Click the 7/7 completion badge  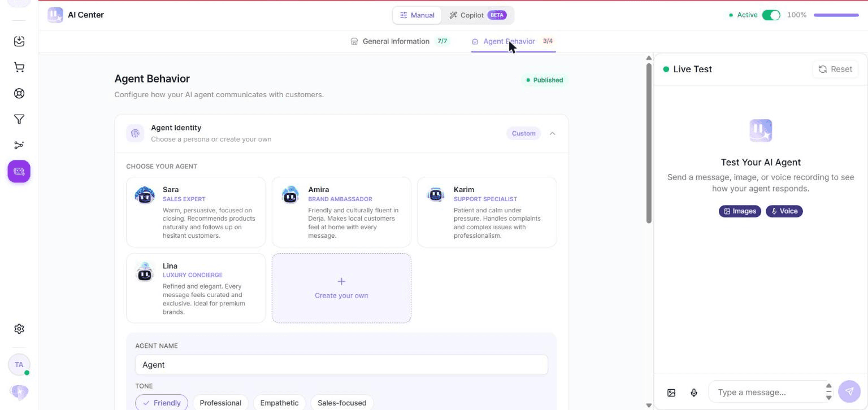(x=442, y=41)
